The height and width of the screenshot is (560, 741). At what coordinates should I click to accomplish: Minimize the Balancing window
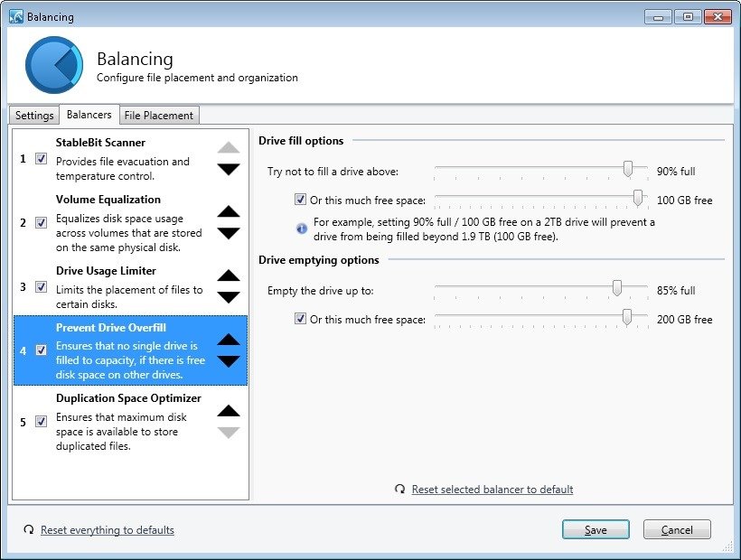click(x=658, y=17)
